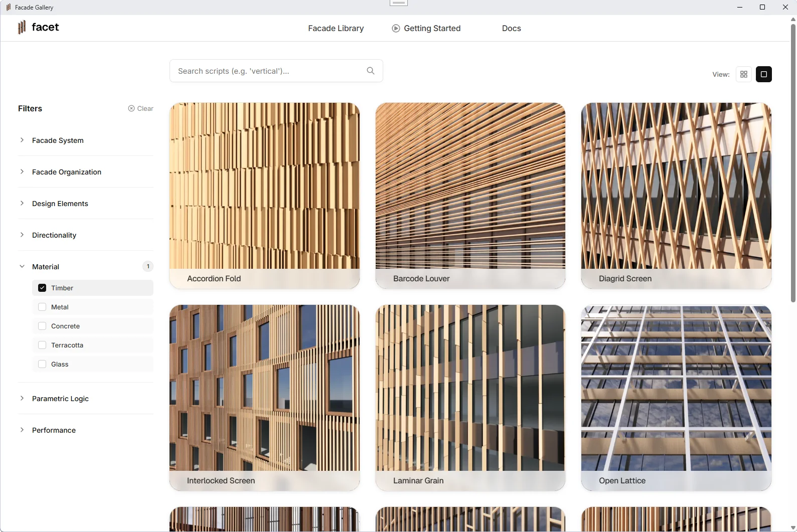The height and width of the screenshot is (532, 797).
Task: Click the Material filter count badge
Action: pyautogui.click(x=148, y=266)
